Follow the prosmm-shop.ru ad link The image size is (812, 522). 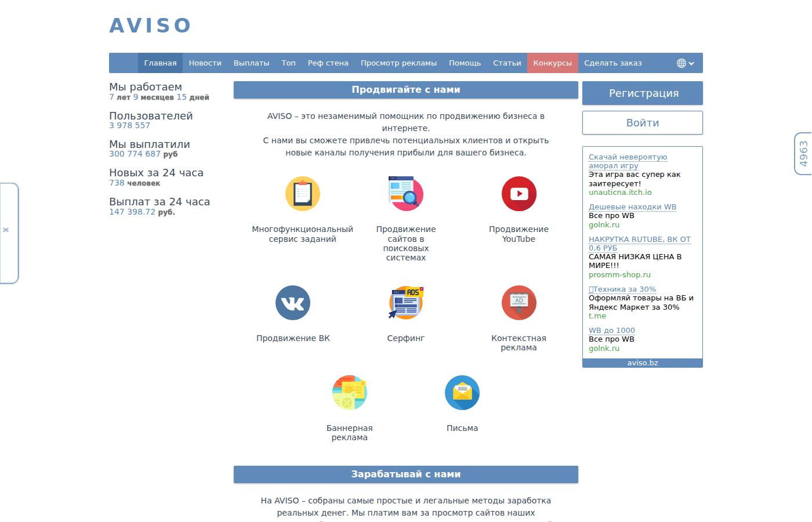tap(619, 274)
